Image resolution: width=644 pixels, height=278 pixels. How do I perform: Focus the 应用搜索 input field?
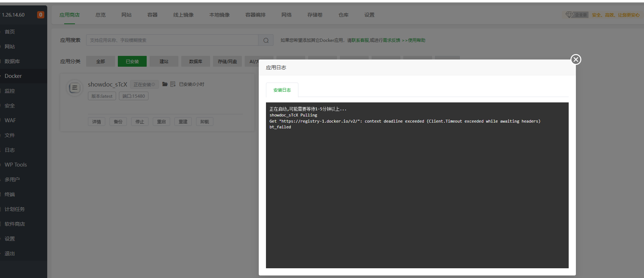coord(172,40)
